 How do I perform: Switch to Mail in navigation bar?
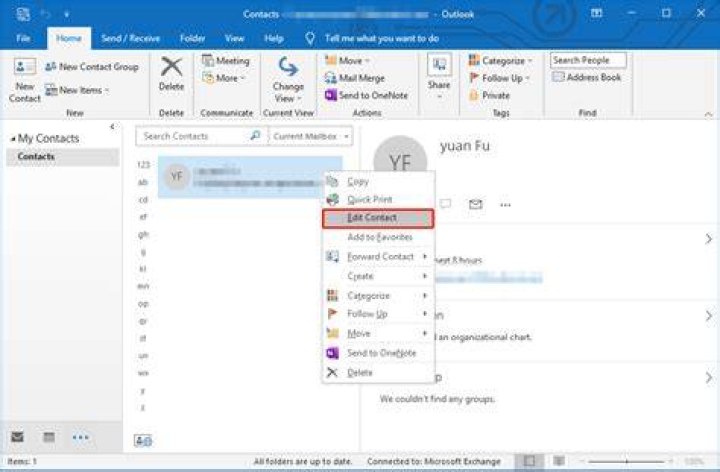click(x=17, y=437)
